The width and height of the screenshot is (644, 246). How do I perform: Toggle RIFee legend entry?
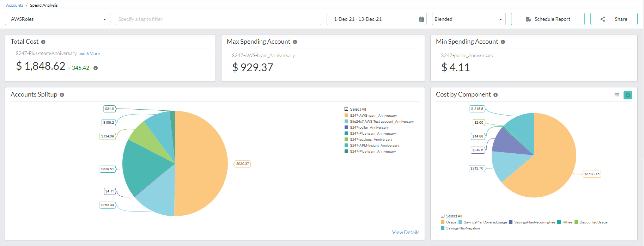click(565, 222)
